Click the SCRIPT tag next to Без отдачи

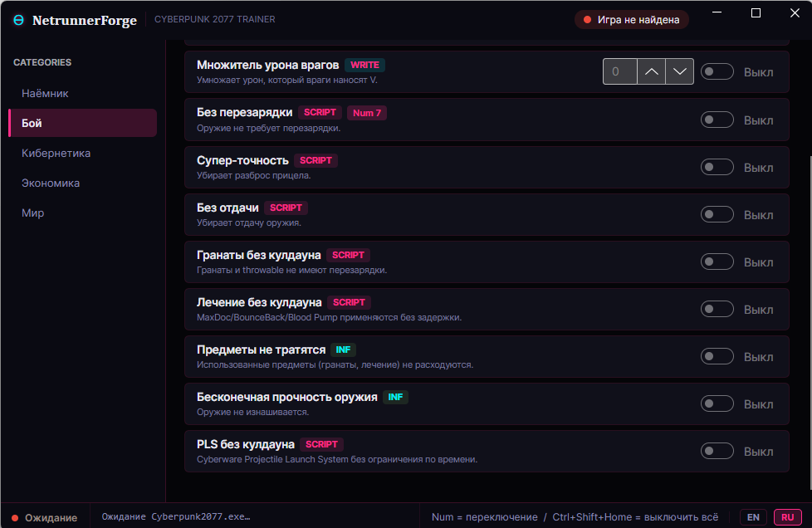286,208
